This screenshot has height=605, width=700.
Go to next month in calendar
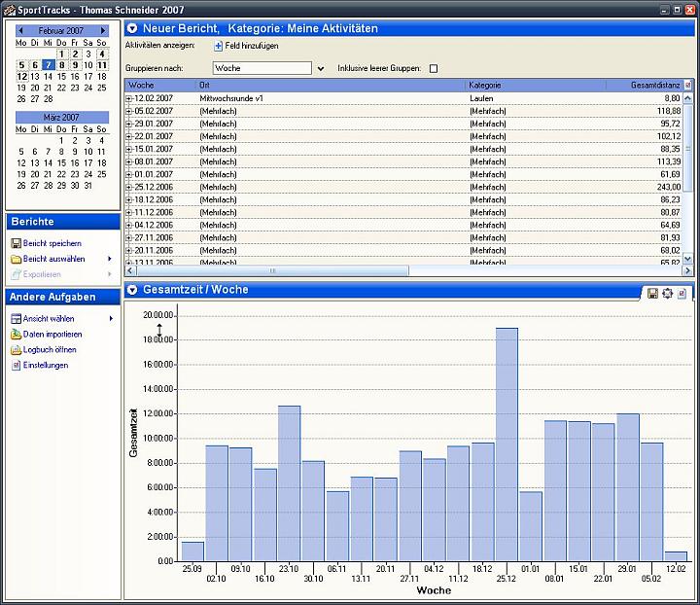(103, 30)
